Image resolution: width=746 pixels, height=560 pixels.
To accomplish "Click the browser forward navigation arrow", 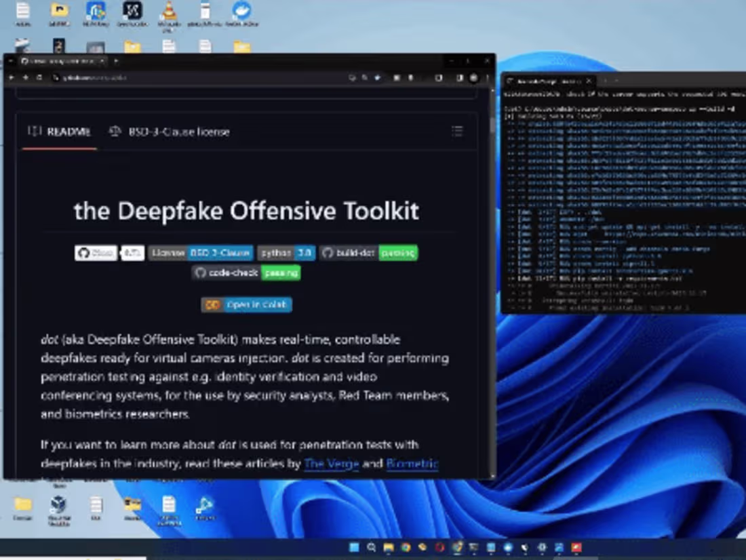I will point(25,77).
